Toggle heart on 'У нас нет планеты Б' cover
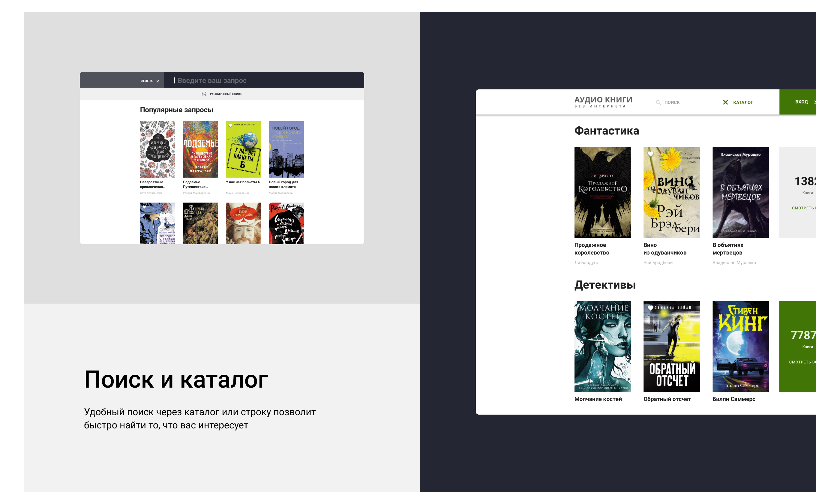The width and height of the screenshot is (840, 504). click(230, 125)
